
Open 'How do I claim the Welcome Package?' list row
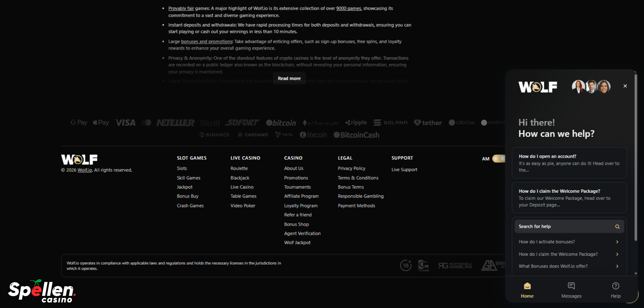[569, 254]
